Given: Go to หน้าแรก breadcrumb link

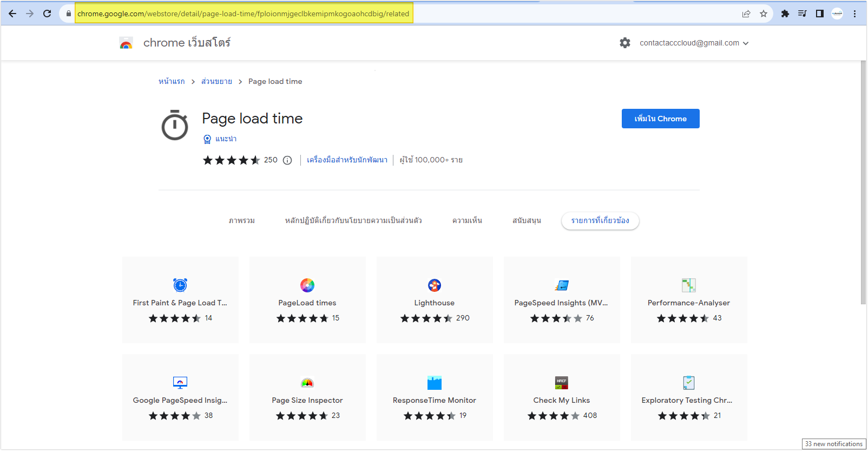Looking at the screenshot, I should (x=172, y=81).
